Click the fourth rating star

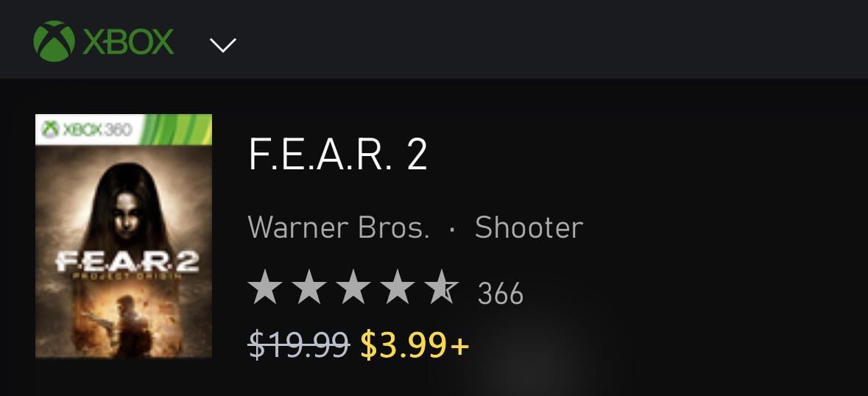[397, 287]
